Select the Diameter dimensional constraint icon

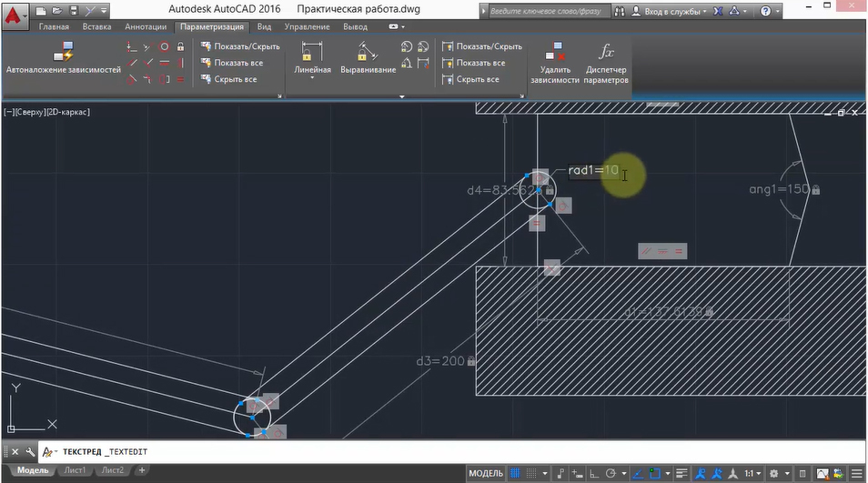point(423,47)
